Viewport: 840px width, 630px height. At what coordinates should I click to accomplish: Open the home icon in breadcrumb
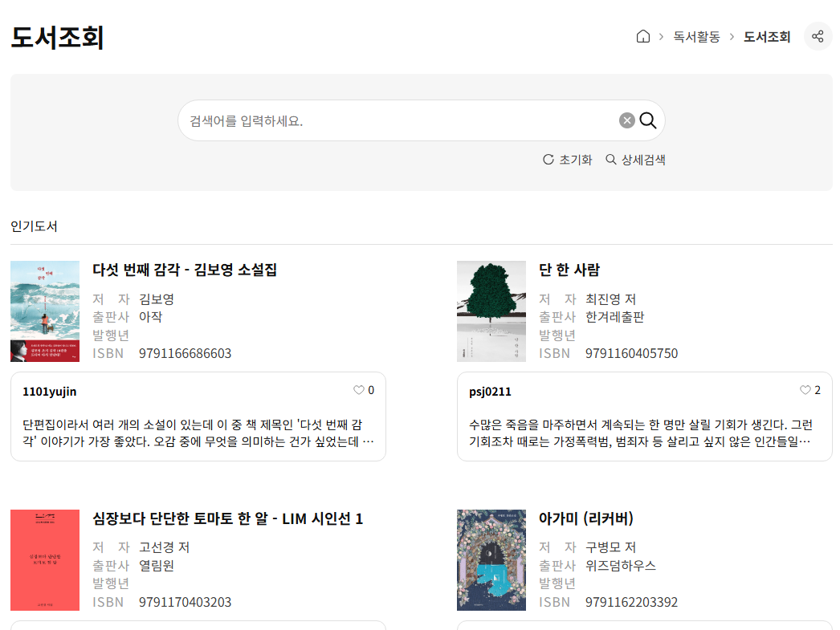[643, 36]
